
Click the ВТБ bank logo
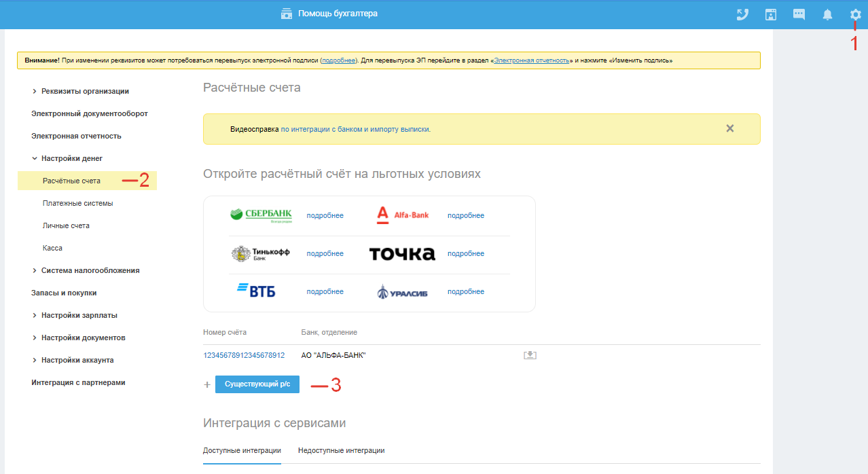256,291
